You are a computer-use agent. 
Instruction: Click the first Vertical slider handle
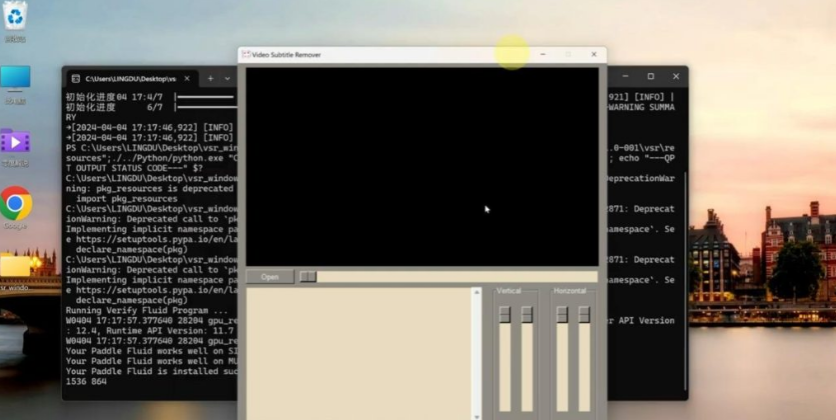click(505, 314)
